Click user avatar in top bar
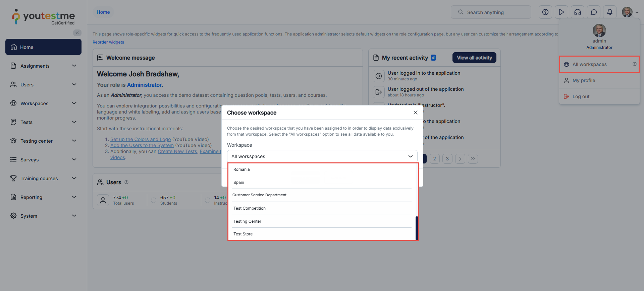Image resolution: width=644 pixels, height=291 pixels. [x=627, y=12]
